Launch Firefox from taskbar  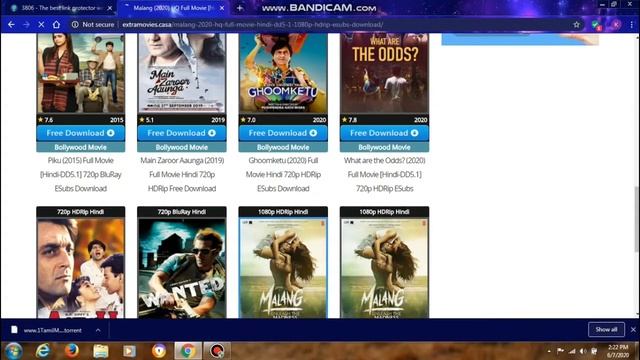point(71,351)
